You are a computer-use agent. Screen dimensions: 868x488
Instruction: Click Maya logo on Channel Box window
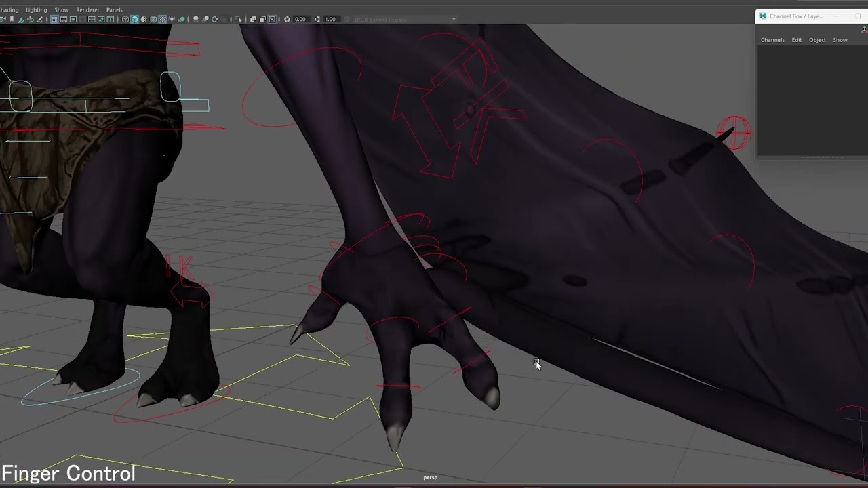(x=763, y=16)
